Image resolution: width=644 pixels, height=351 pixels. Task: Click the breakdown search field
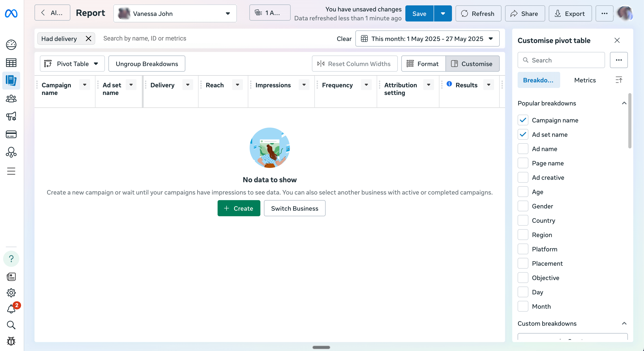[x=561, y=60]
